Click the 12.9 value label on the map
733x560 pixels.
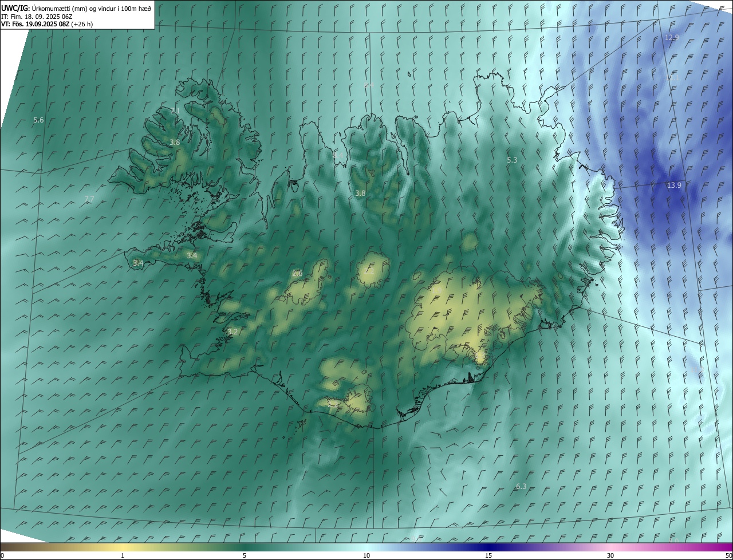(672, 37)
